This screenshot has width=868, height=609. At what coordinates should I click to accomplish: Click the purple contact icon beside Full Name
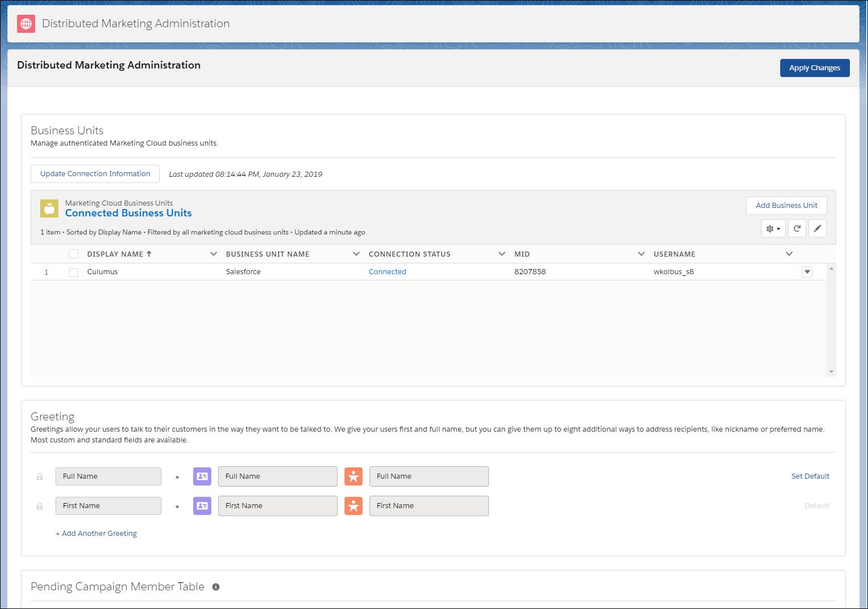point(202,476)
